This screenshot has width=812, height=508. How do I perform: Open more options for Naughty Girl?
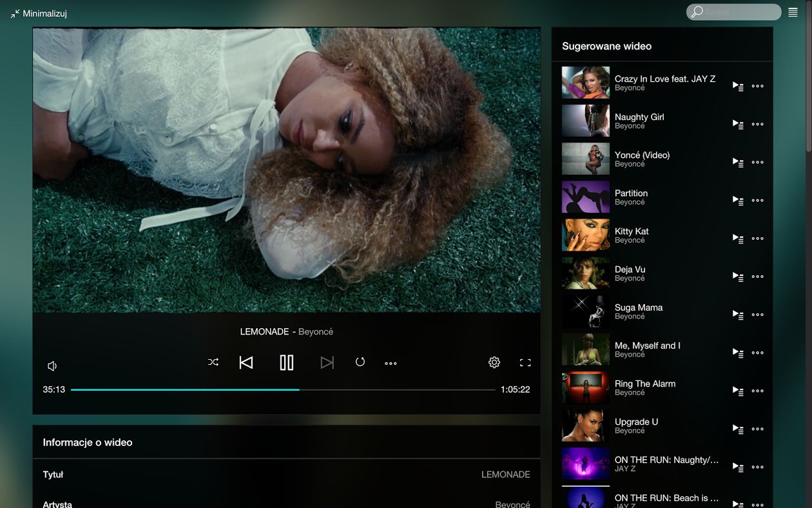758,124
